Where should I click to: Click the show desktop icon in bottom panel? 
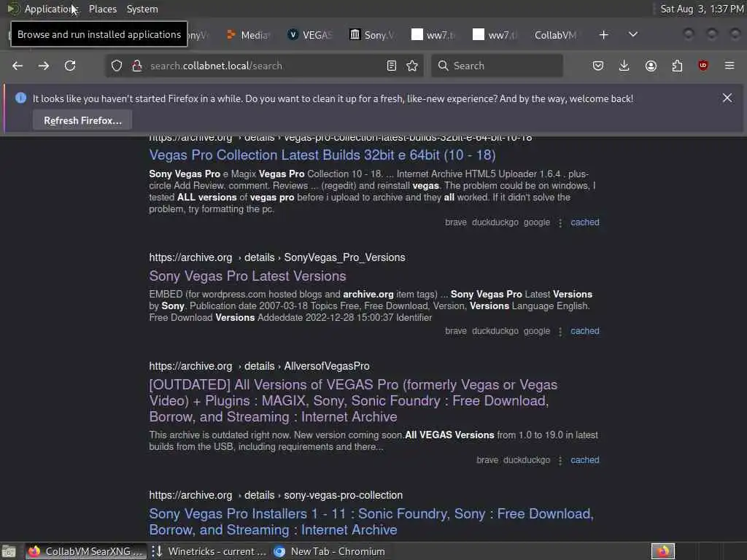coord(9,551)
